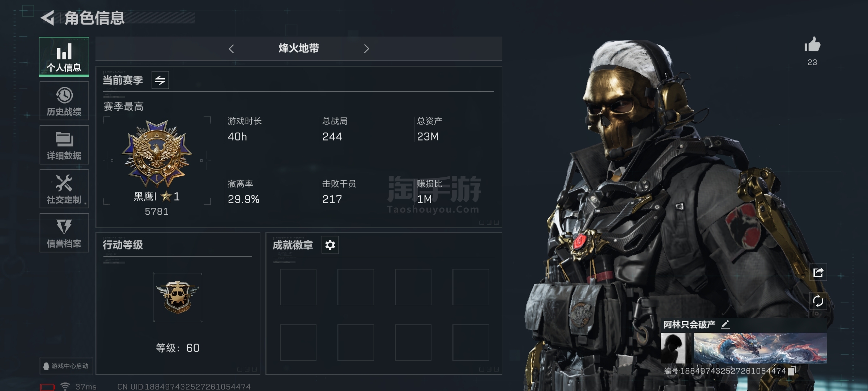
Task: Open the 历史战绩 history tab
Action: coord(64,101)
